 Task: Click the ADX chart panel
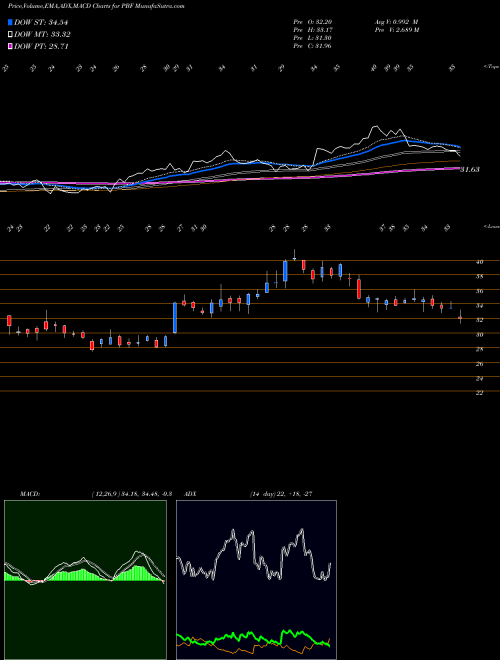[256, 580]
